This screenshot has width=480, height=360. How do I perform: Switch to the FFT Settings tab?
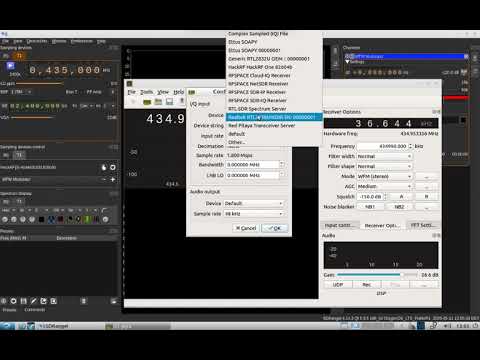point(423,225)
